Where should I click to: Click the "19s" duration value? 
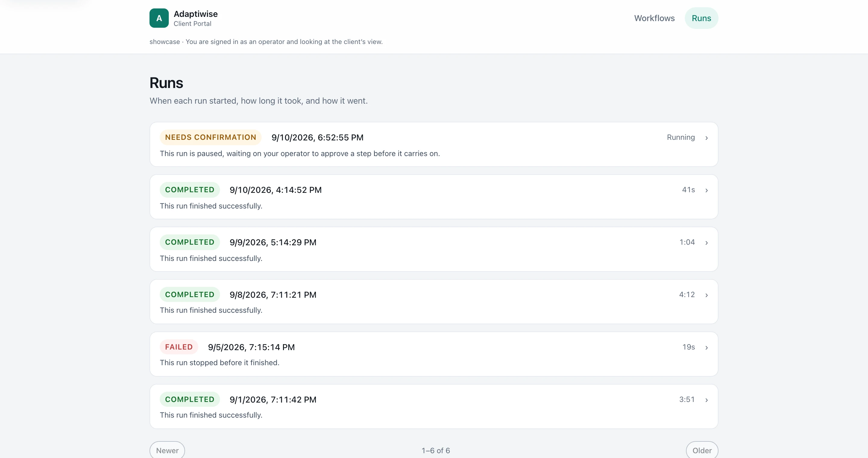[x=689, y=347]
